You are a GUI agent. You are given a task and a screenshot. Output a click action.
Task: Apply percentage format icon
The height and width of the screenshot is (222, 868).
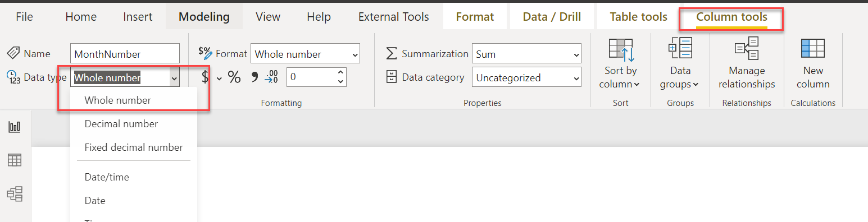[234, 77]
